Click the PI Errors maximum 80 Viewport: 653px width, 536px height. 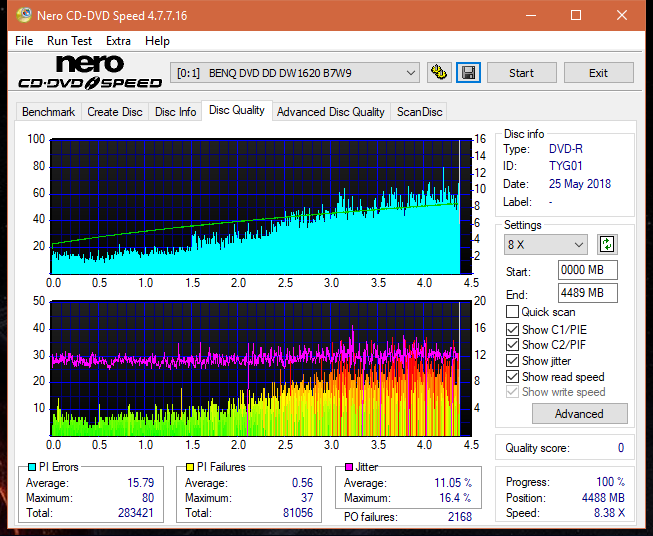coord(148,498)
